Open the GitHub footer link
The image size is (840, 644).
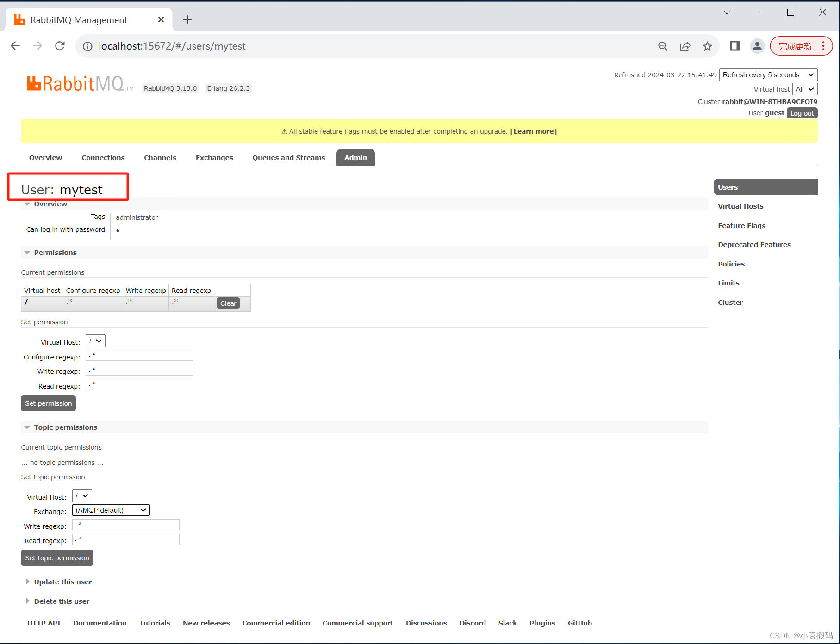(580, 623)
